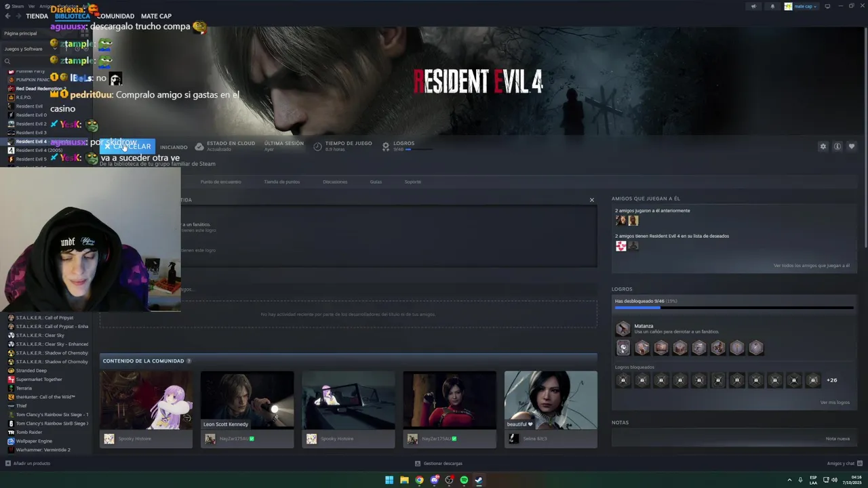Open the Guías tab
The width and height of the screenshot is (868, 488).
[376, 182]
